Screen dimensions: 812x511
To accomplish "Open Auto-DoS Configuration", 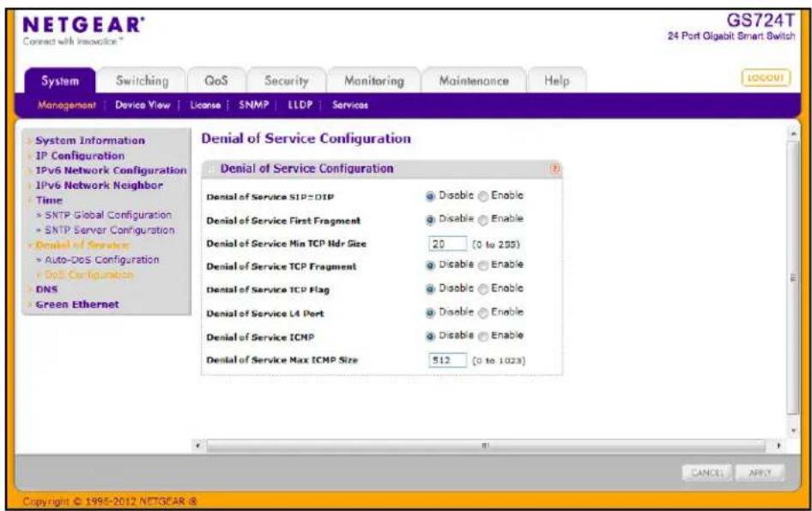I will pyautogui.click(x=102, y=259).
